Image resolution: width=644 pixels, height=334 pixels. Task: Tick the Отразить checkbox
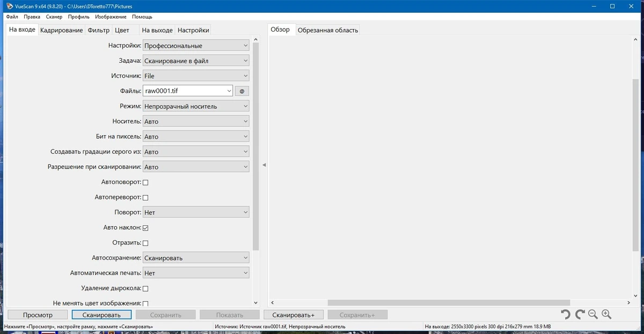tap(145, 243)
